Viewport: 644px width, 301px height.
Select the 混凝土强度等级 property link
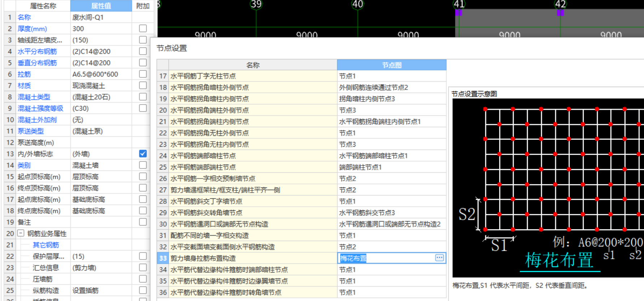tap(40, 108)
